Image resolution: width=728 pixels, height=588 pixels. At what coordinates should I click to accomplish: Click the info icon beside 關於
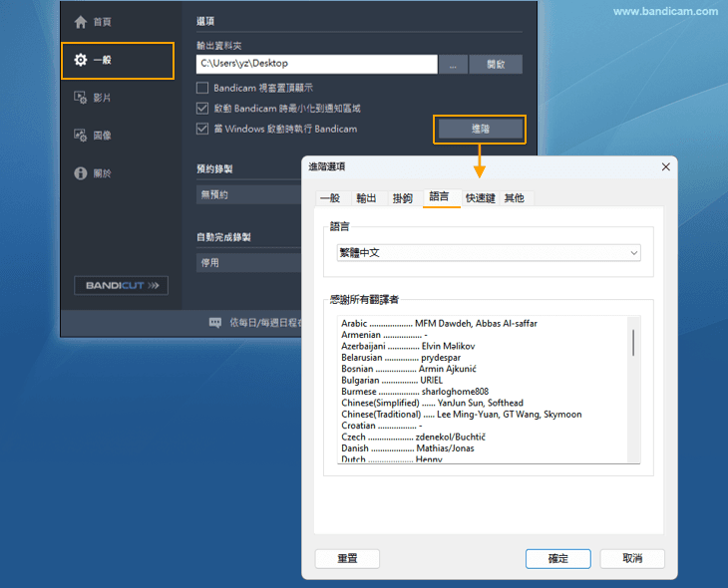pyautogui.click(x=81, y=173)
